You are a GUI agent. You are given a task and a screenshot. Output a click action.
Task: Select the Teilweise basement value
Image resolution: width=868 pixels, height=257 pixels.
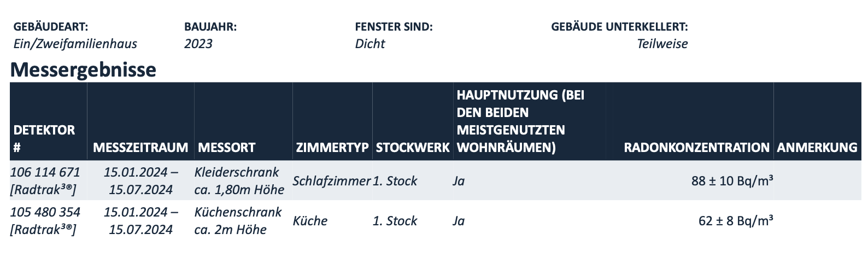[x=662, y=44]
